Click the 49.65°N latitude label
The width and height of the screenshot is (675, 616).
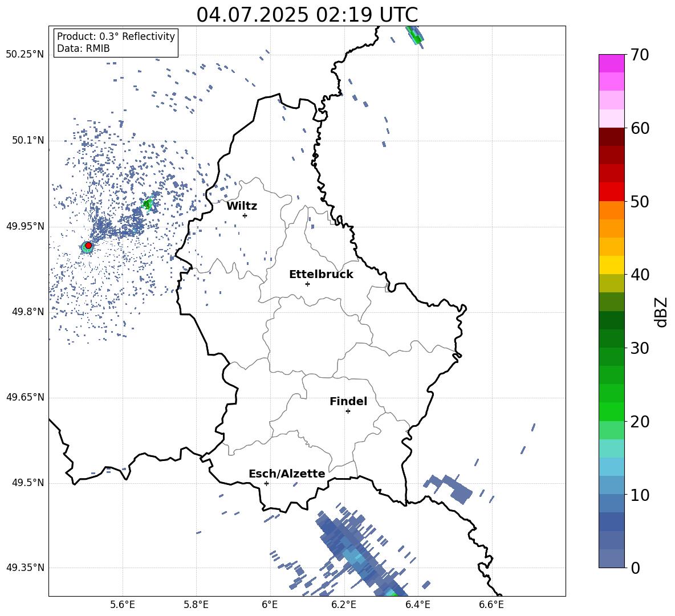pos(25,397)
